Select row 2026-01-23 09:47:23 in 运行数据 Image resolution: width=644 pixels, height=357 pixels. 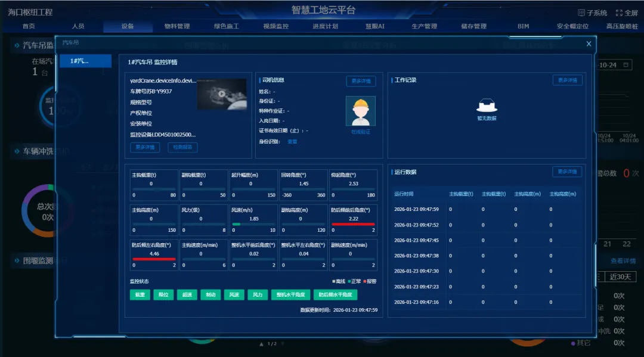click(x=487, y=287)
